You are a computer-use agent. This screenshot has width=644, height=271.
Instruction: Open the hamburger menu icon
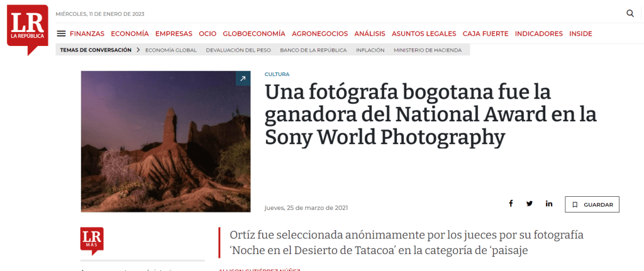pos(61,34)
